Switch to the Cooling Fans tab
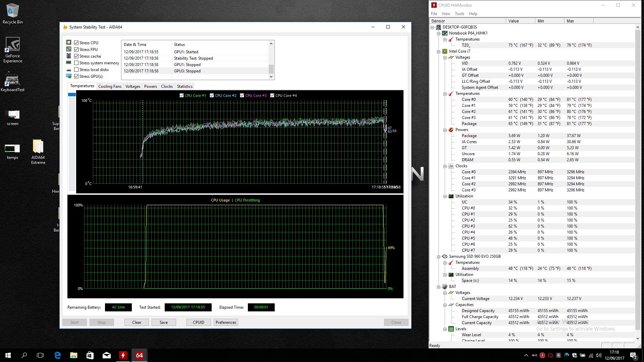 click(110, 86)
